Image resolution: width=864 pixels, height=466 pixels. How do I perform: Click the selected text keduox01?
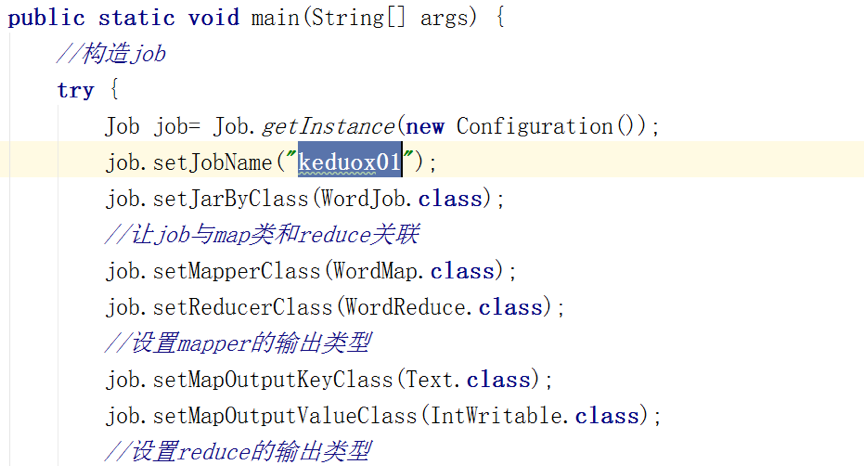tap(349, 162)
